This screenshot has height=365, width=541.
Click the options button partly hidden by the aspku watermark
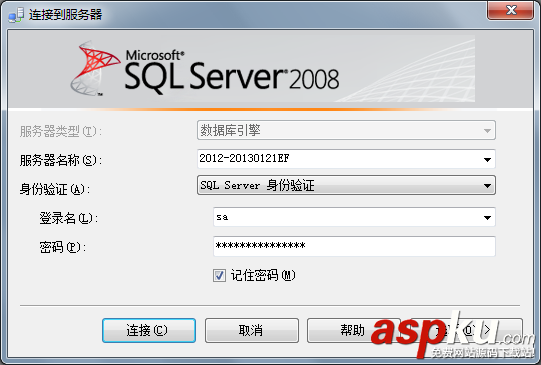click(466, 330)
